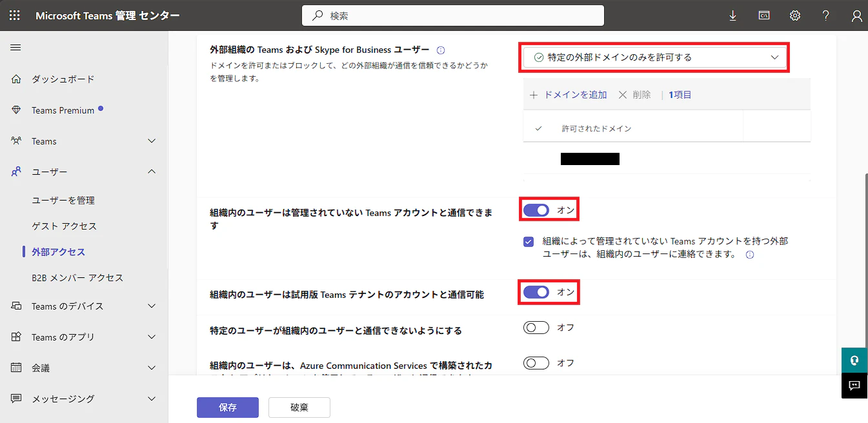Uncheck external unmanaged users can contact checkbox

tap(529, 242)
